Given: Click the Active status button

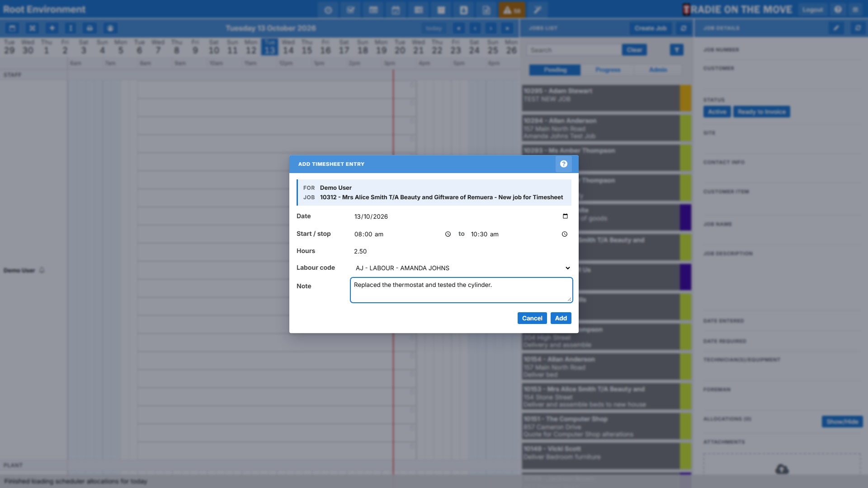Looking at the screenshot, I should [717, 112].
